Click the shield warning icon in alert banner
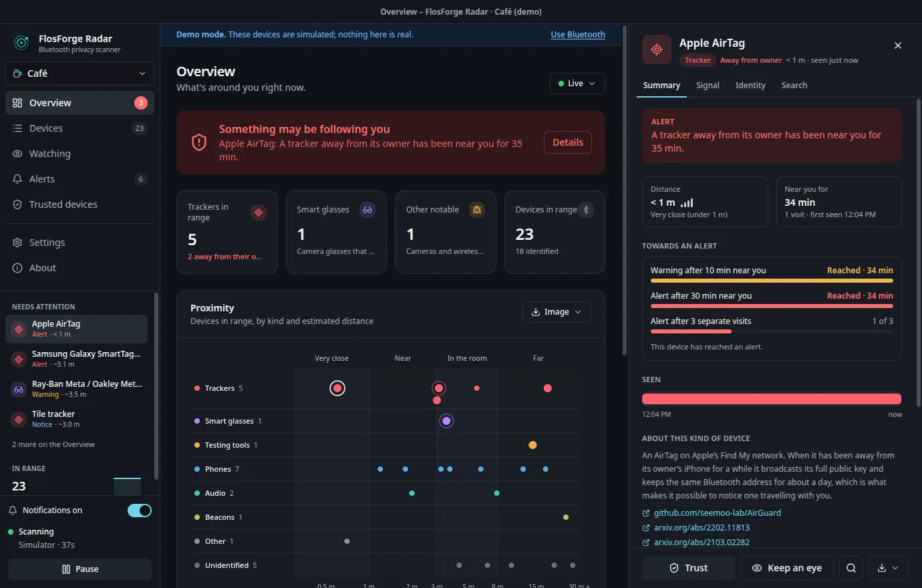 pos(199,142)
